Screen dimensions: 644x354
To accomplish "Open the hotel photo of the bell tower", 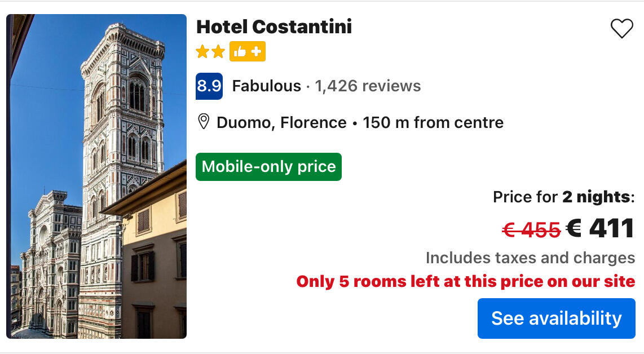I will coord(96,176).
